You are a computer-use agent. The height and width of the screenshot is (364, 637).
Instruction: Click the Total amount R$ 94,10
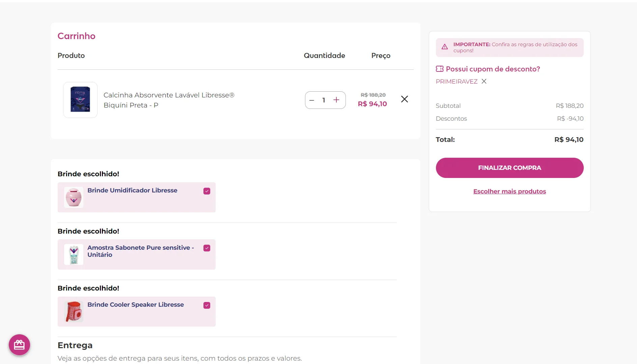coord(569,140)
